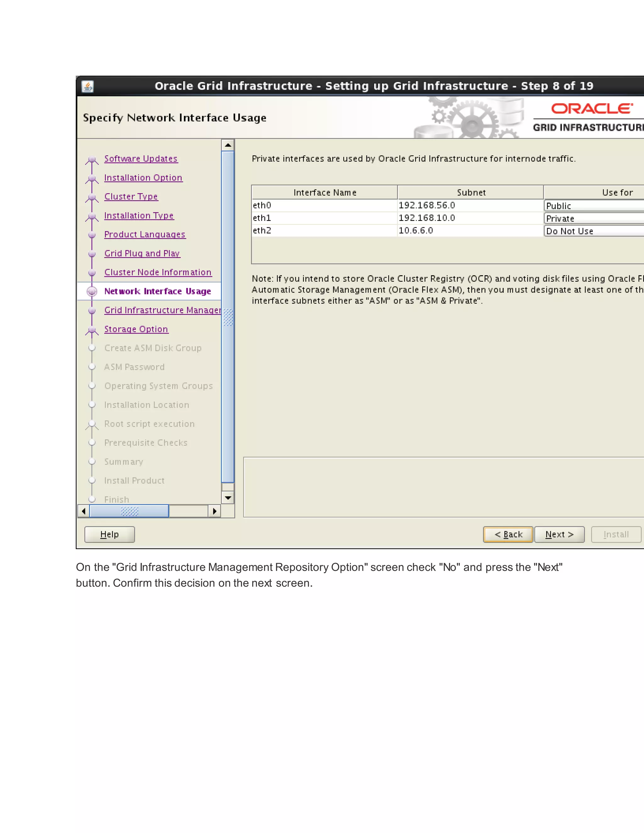Open the Product Languages step

[145, 234]
